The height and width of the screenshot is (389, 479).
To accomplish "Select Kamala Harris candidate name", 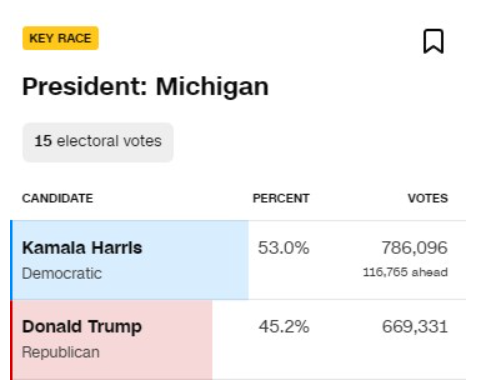I will (82, 248).
